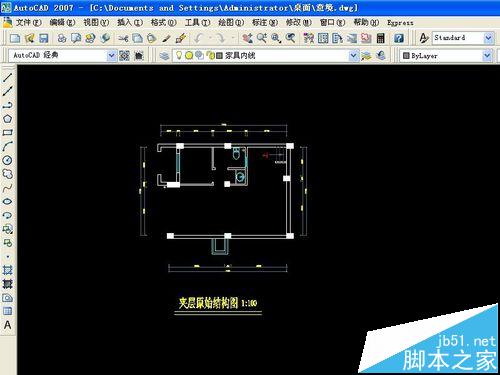Toggle the layer lock icon
This screenshot has width=500, height=375.
pos(211,55)
